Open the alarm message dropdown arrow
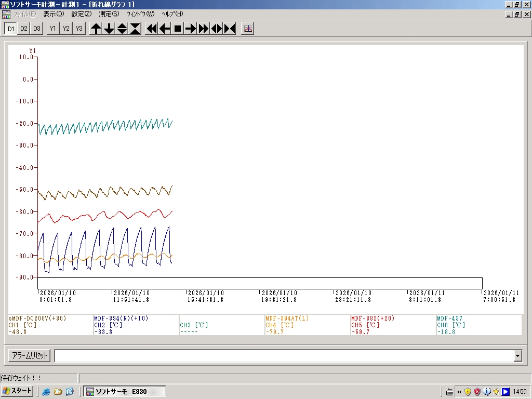 (x=517, y=356)
